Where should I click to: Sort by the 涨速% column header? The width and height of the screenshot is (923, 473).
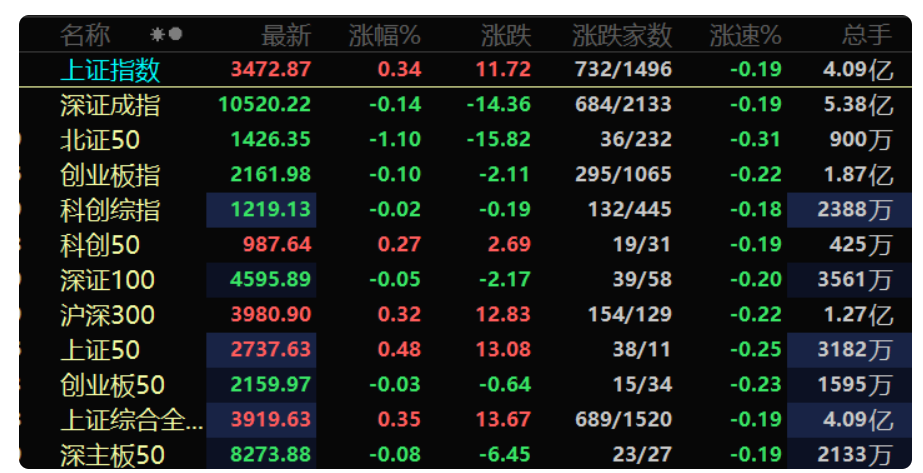[746, 35]
